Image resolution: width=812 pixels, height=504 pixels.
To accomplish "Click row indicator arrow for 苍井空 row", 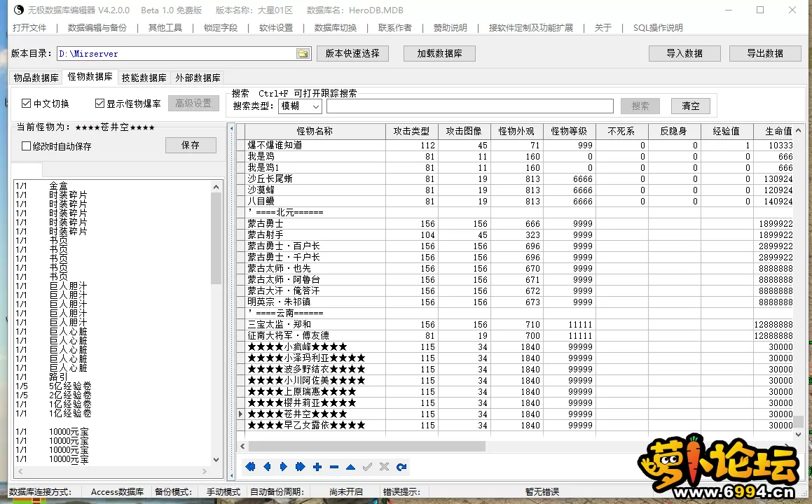I will pyautogui.click(x=241, y=414).
